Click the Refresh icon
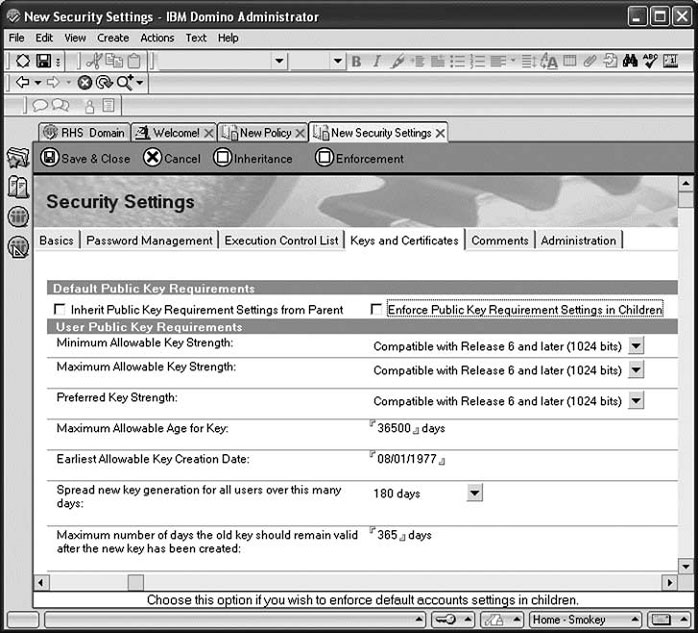Screen dimensions: 698x633 click(x=104, y=82)
